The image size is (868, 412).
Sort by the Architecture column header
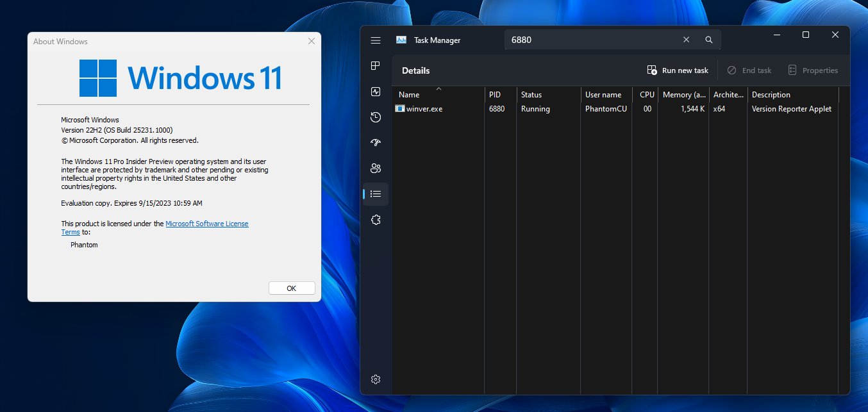point(728,94)
